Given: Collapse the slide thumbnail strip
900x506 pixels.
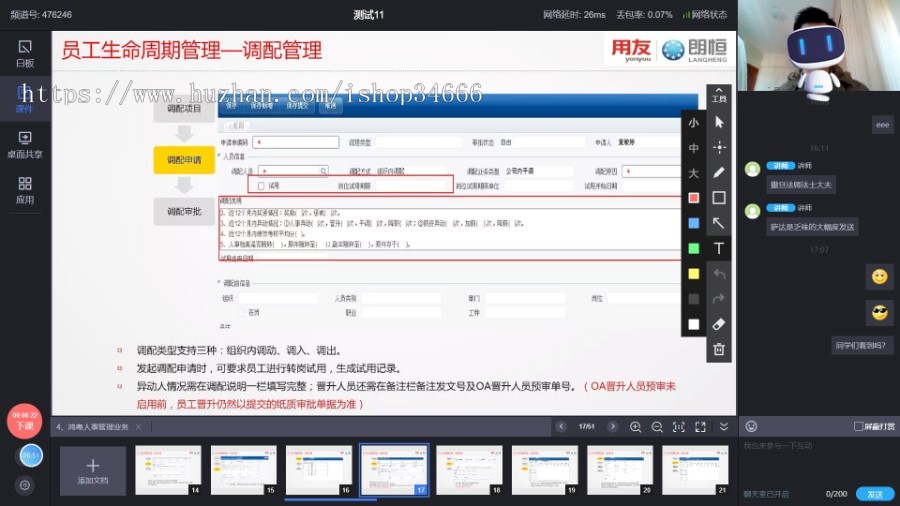Looking at the screenshot, I should [724, 427].
